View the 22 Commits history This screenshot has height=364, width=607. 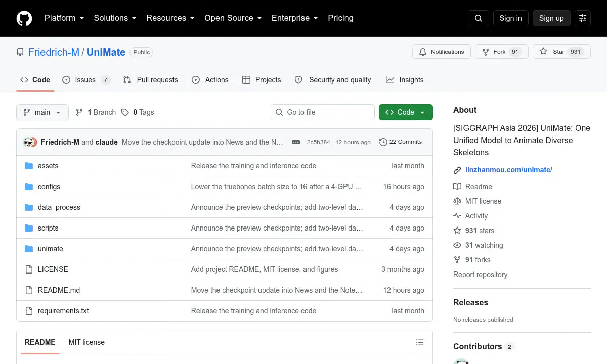[401, 142]
